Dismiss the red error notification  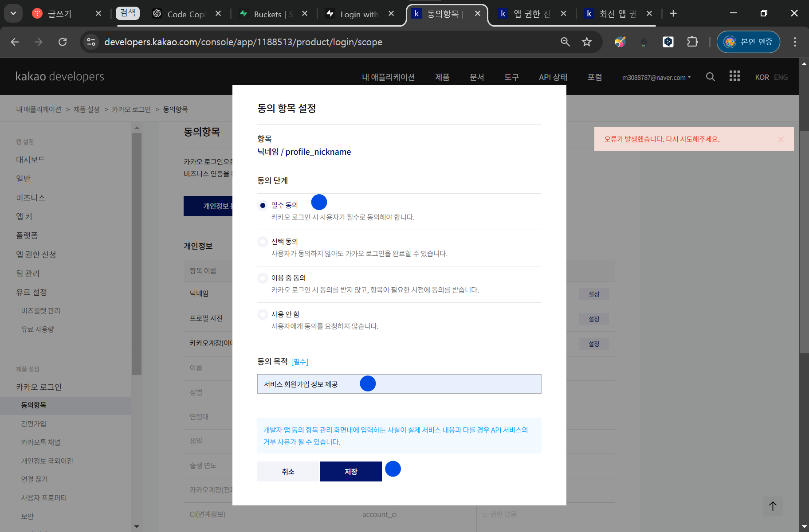(781, 139)
